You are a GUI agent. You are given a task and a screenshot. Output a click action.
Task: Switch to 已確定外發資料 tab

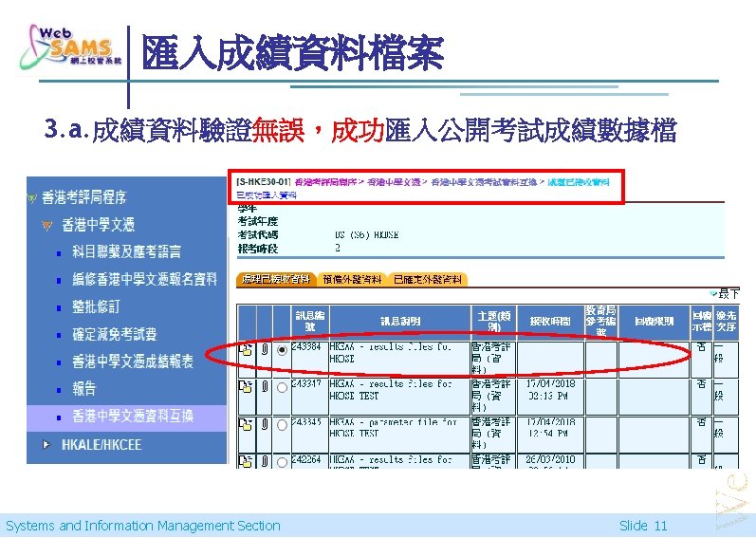pos(428,280)
